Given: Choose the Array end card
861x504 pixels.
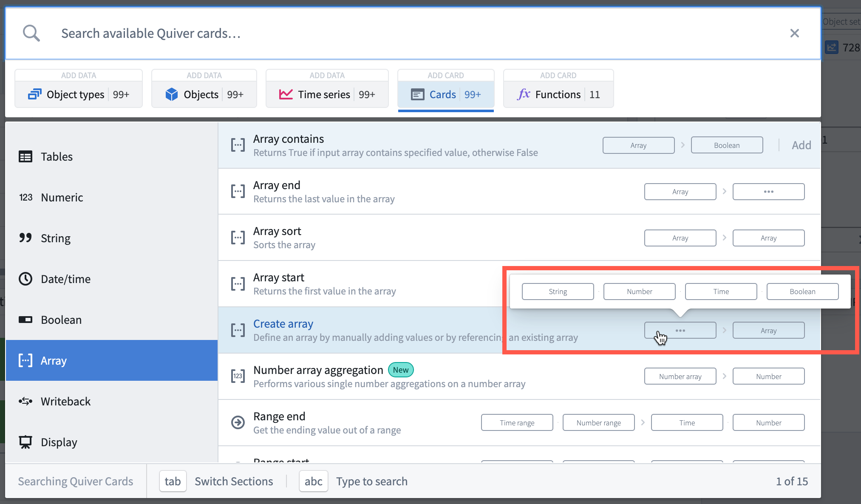Looking at the screenshot, I should tap(519, 192).
